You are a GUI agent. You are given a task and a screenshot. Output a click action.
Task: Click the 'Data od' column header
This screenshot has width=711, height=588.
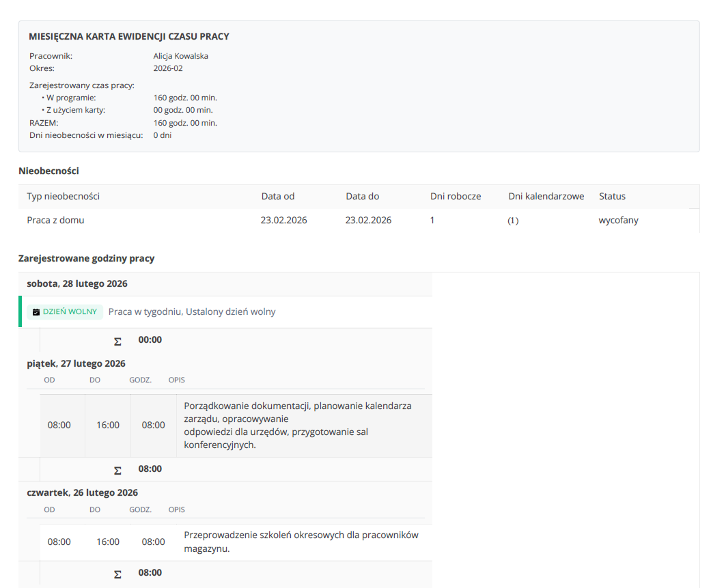coord(277,196)
